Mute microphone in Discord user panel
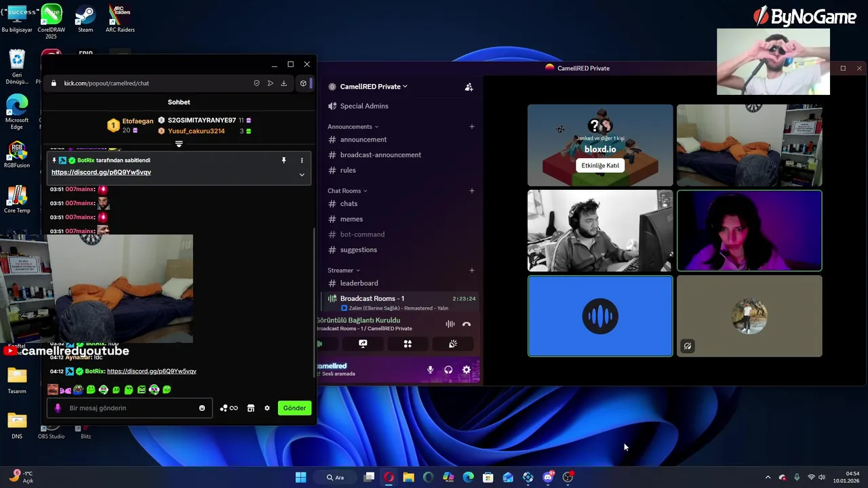This screenshot has width=868, height=488. [x=430, y=370]
